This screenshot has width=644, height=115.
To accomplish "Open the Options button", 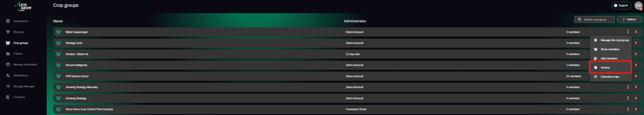I will point(629,19).
